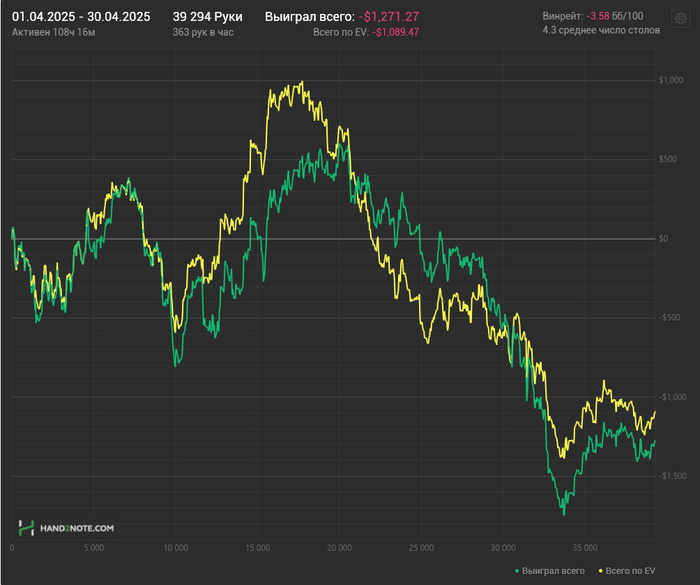Click the '39 294 Руки' hands count

point(207,17)
